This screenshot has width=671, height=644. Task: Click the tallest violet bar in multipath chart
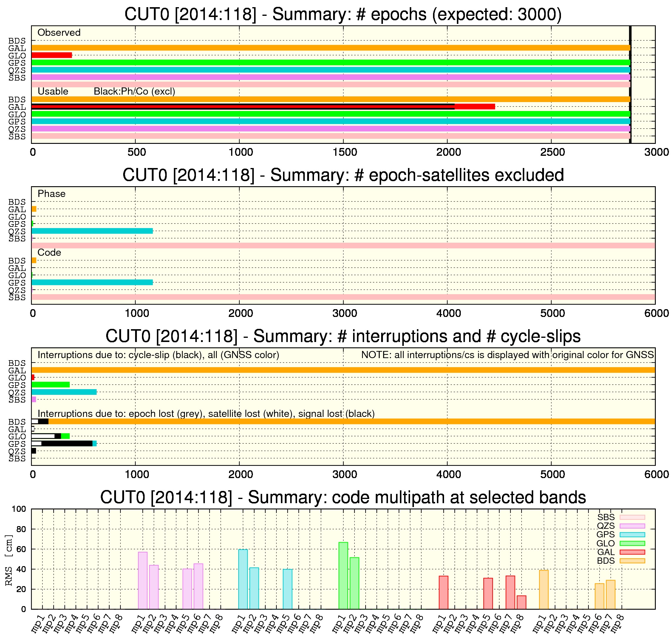tap(143, 581)
